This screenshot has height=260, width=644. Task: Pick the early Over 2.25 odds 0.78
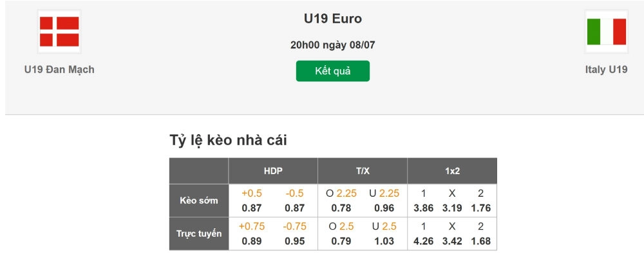coord(341,208)
